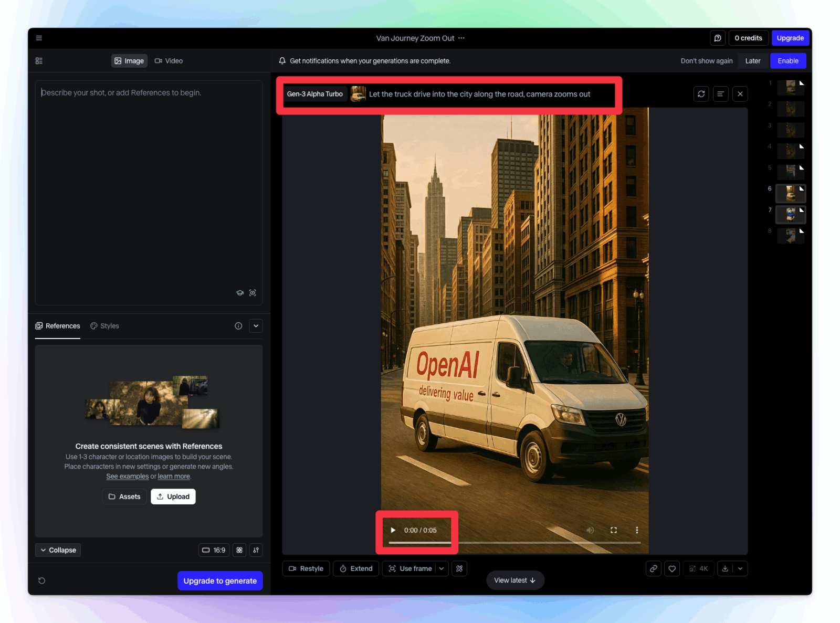Select generation thumbnail 4
840x623 pixels.
tap(791, 151)
